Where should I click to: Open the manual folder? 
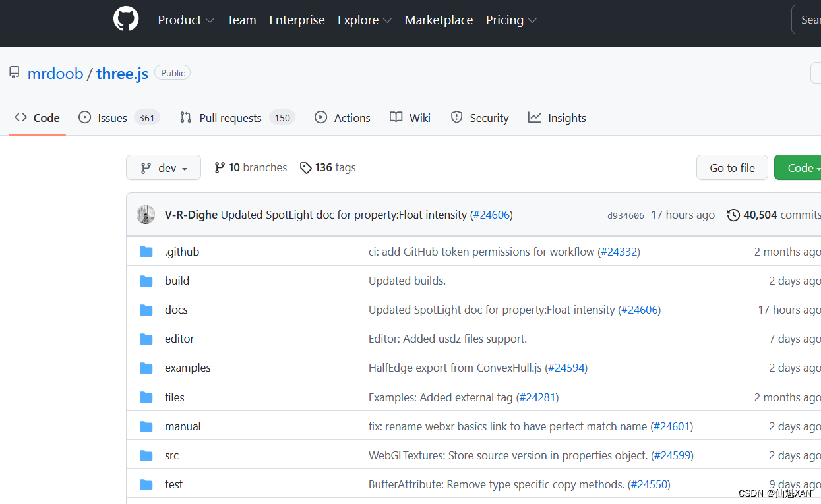(183, 426)
